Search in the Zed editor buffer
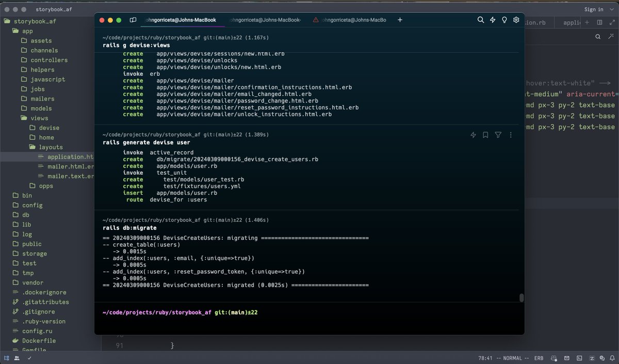This screenshot has width=619, height=364. (598, 37)
